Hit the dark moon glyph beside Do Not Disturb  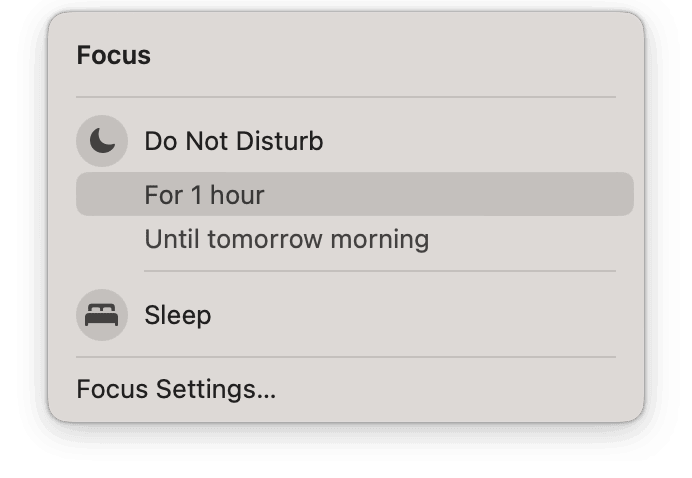[x=102, y=142]
